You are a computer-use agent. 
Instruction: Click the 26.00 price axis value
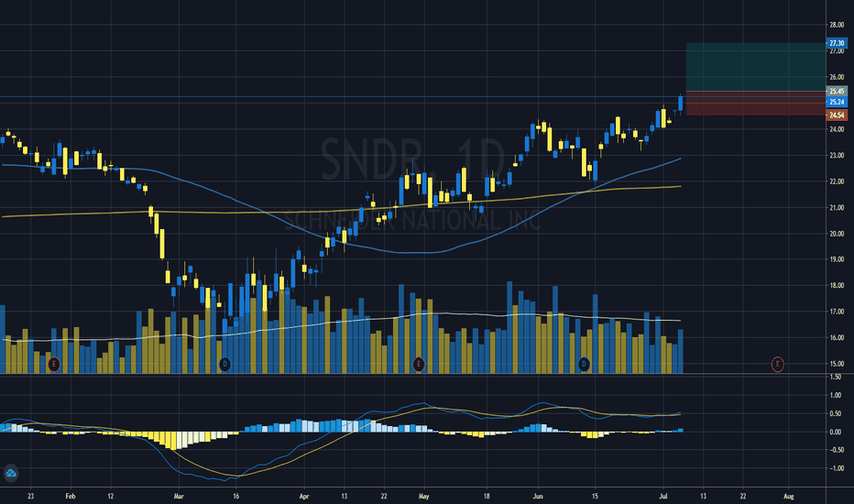(x=837, y=77)
